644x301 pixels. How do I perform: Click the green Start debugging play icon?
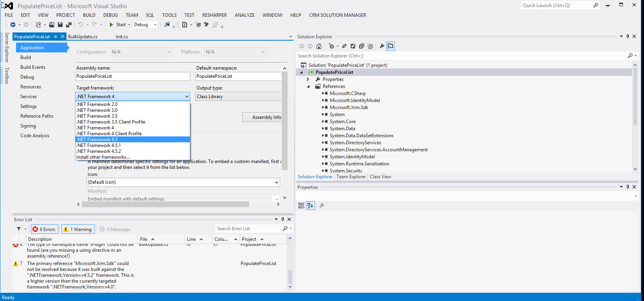point(112,25)
